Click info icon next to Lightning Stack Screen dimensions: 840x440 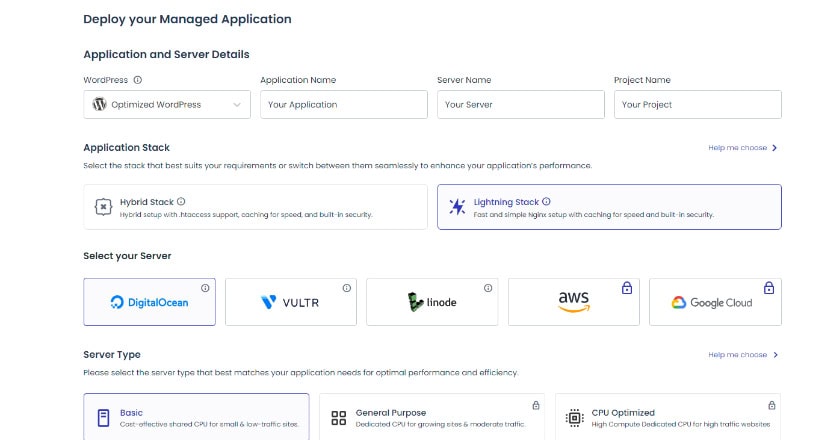(546, 202)
